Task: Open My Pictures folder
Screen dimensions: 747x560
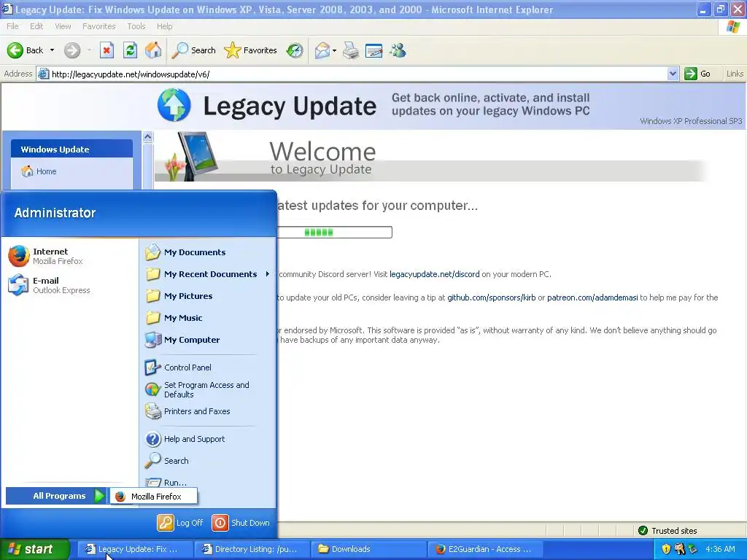Action: pyautogui.click(x=208, y=296)
